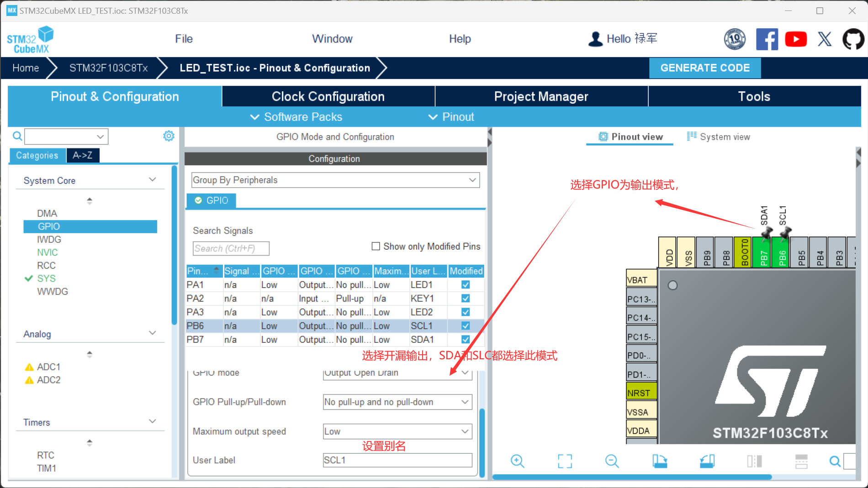Select the PA2 KEY1 table row

335,298
